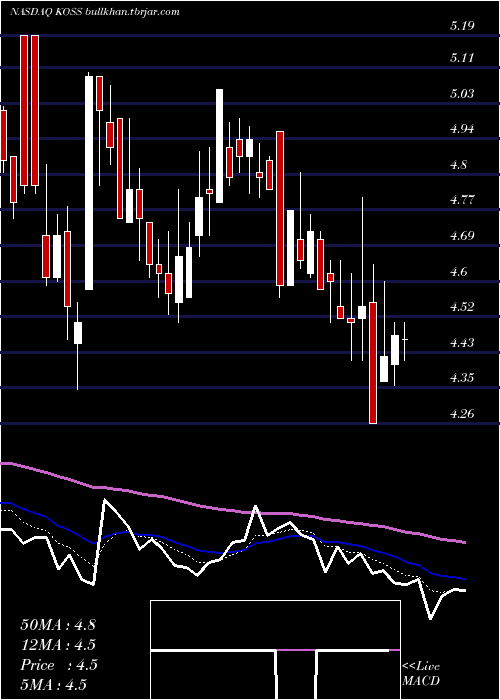
Task: Click the Price : 4.5 readout
Action: (x=59, y=665)
